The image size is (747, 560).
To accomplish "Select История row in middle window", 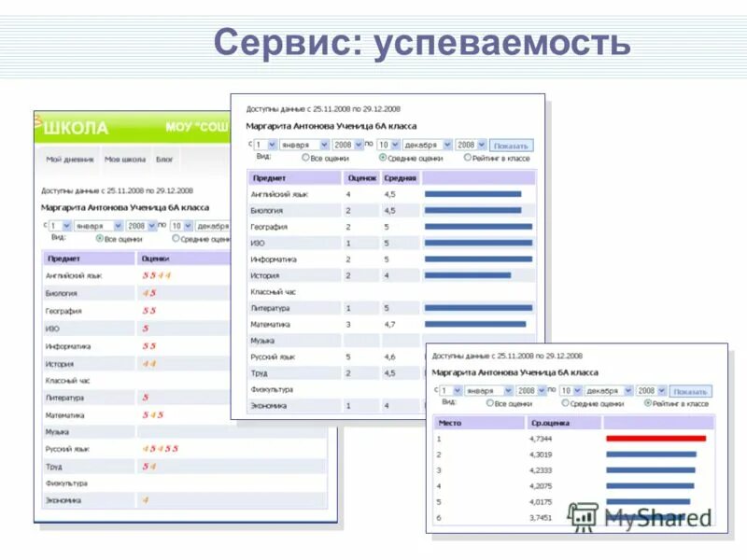I will pyautogui.click(x=391, y=275).
